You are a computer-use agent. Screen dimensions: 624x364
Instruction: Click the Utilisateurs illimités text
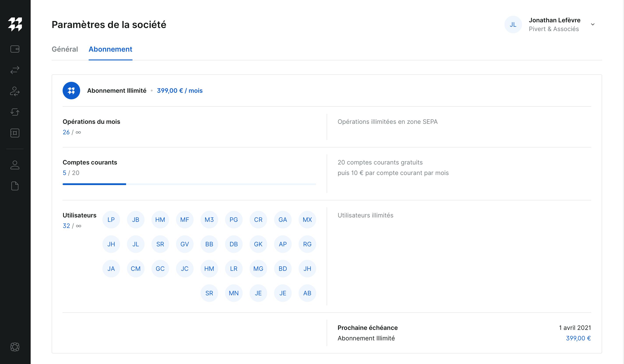[x=365, y=215]
